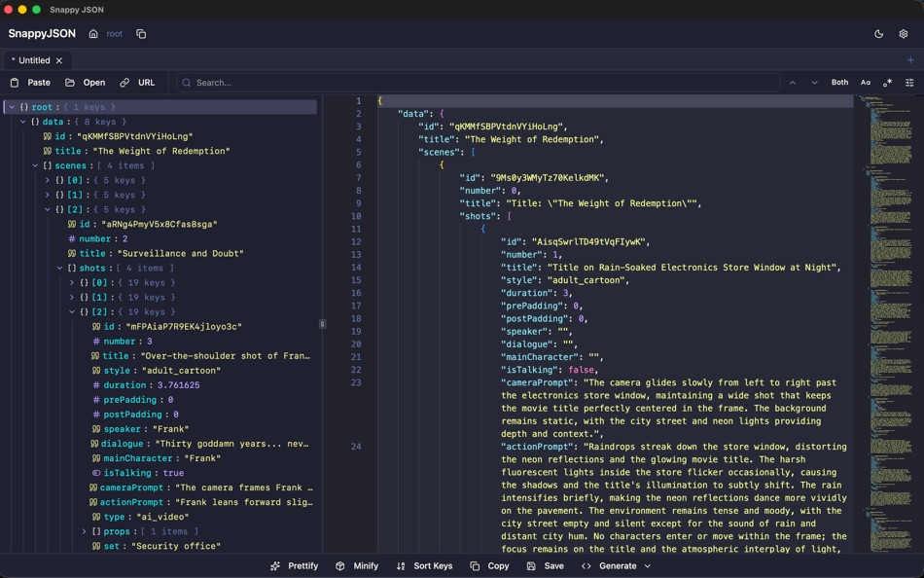The height and width of the screenshot is (578, 924).
Task: Click the URL button
Action: [x=137, y=83]
